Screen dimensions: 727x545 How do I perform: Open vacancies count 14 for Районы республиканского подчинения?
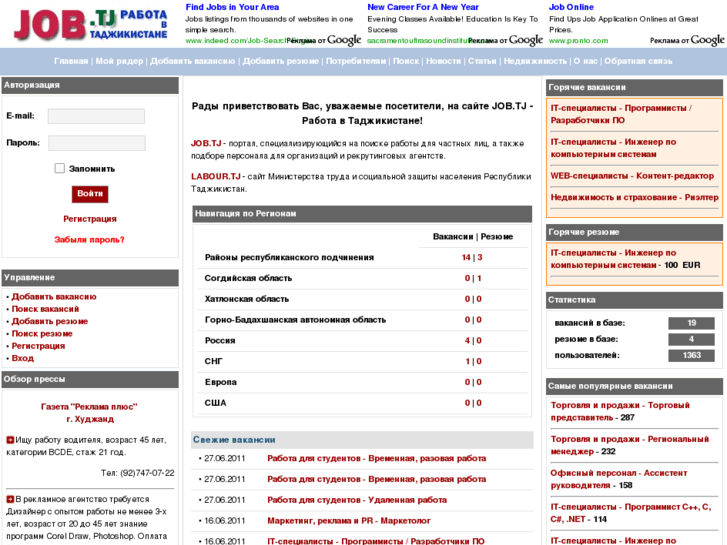[x=466, y=257]
